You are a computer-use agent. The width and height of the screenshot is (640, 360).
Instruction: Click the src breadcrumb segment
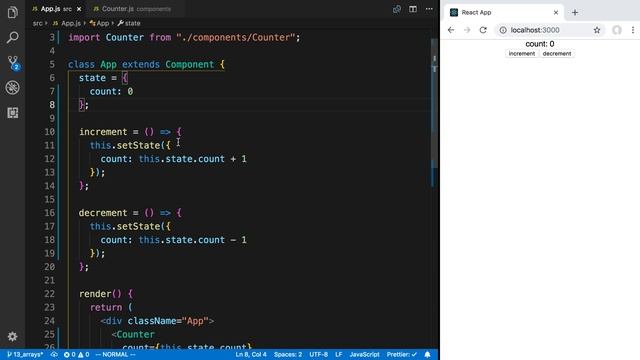click(38, 23)
